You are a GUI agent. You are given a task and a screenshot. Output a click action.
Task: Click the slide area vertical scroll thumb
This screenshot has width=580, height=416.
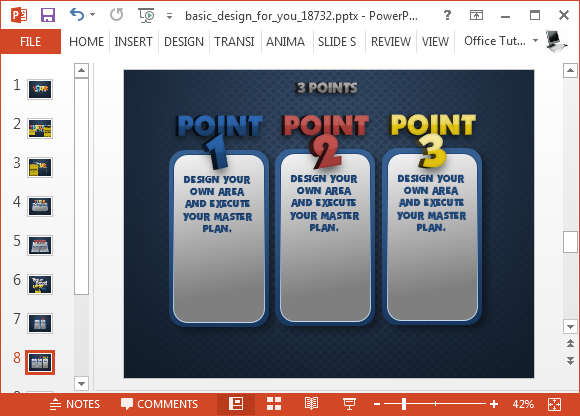[x=570, y=242]
